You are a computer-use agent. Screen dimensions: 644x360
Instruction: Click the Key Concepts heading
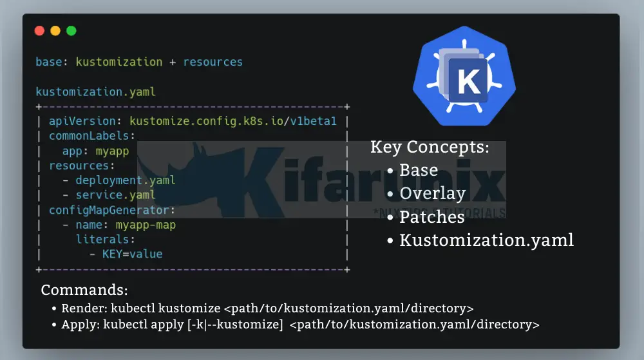(x=430, y=147)
